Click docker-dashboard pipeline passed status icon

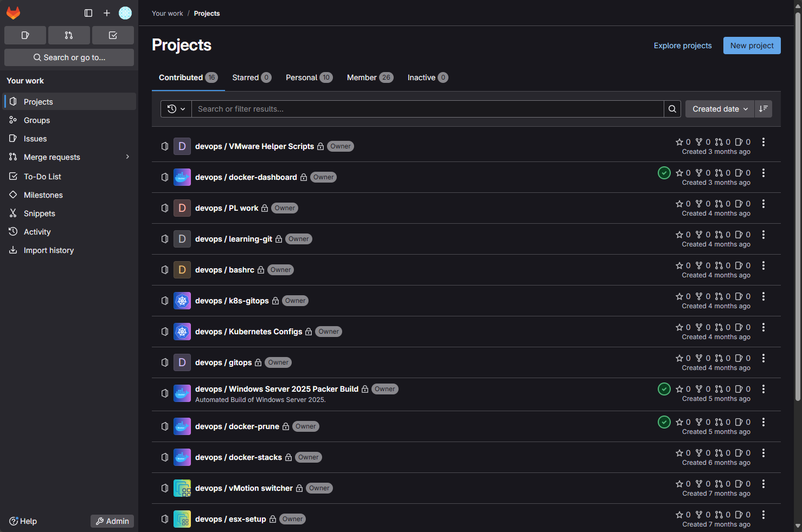[664, 173]
